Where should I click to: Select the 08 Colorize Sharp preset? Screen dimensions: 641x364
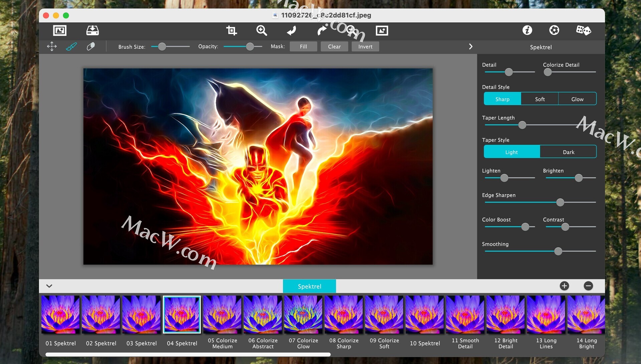click(x=344, y=315)
